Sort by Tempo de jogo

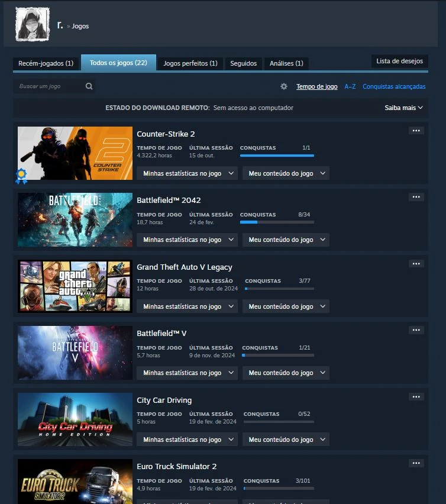coord(317,86)
